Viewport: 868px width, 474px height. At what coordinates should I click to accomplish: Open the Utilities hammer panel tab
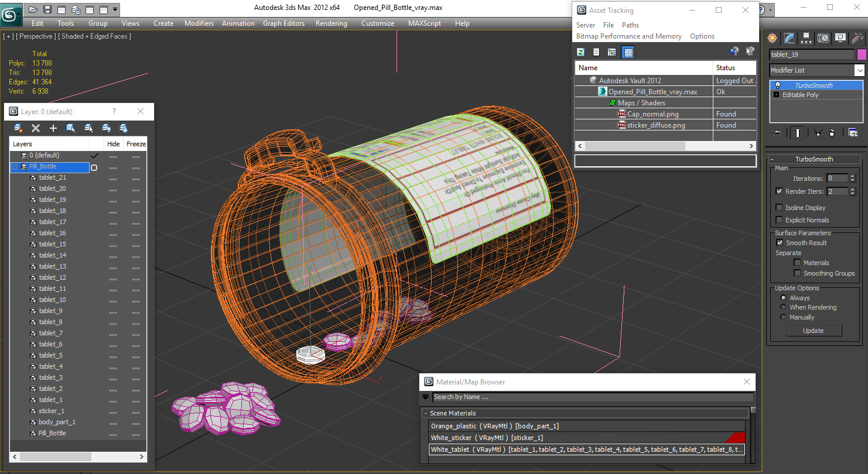[x=857, y=38]
